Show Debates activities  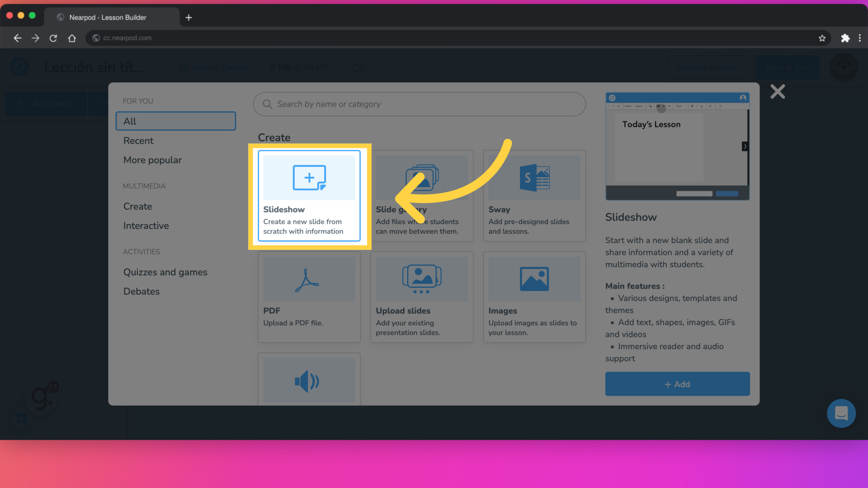(x=142, y=291)
